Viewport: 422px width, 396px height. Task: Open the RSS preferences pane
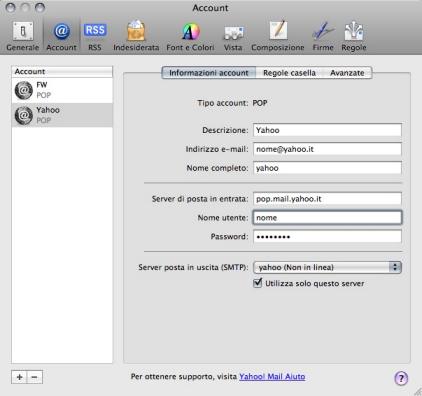[95, 36]
